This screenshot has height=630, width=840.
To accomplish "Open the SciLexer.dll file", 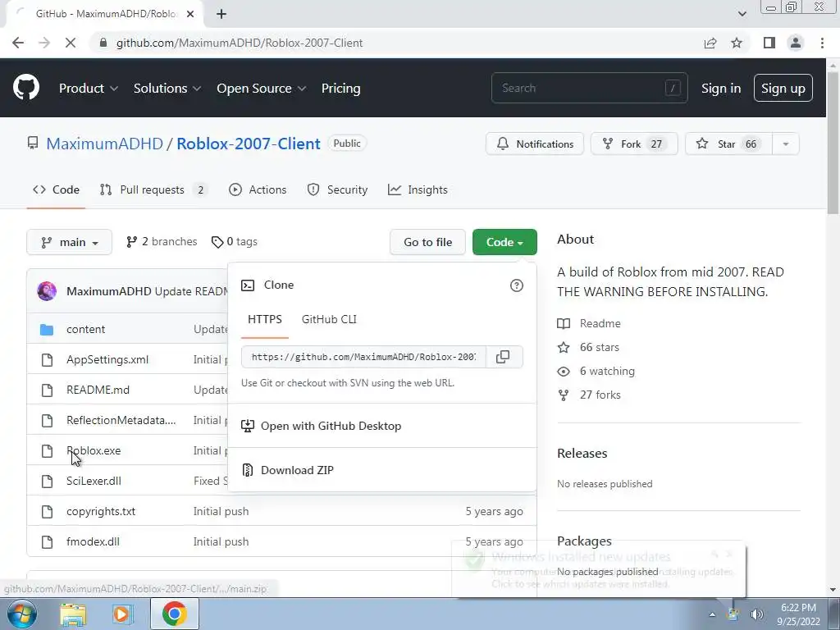I will click(94, 481).
